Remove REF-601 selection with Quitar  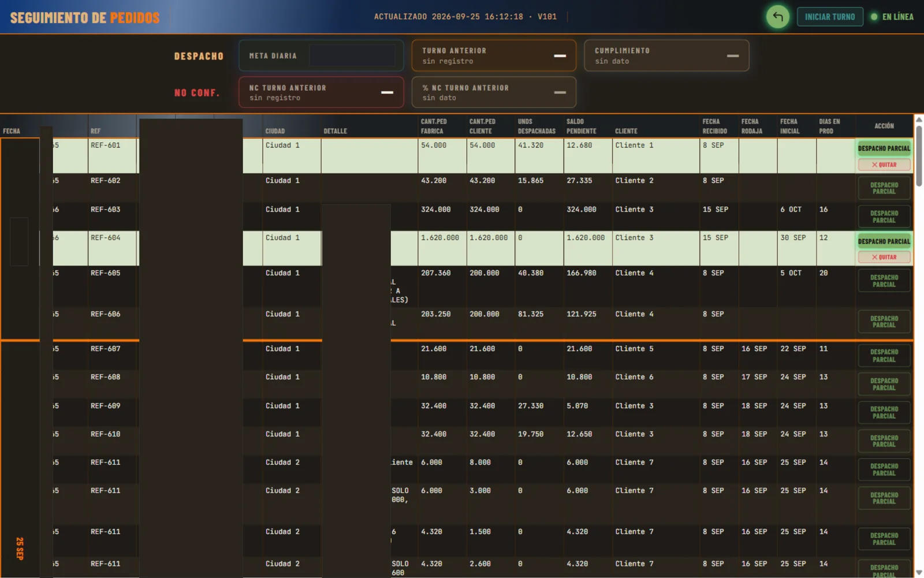pyautogui.click(x=884, y=165)
